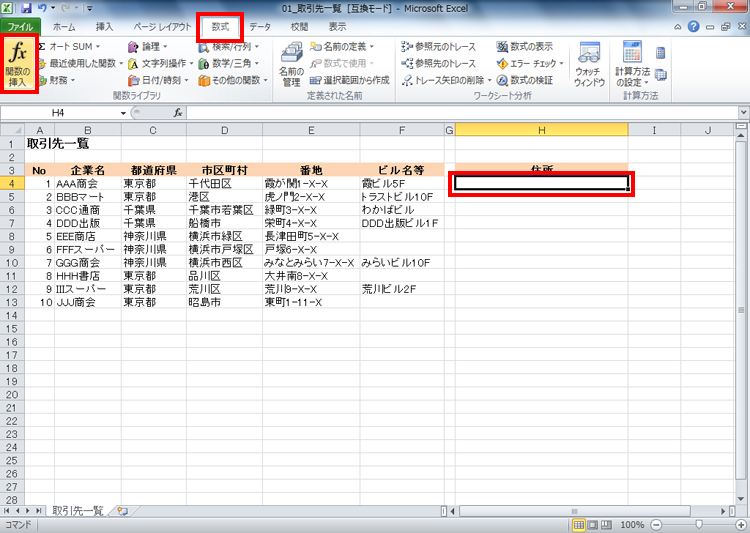Open the Name Box dropdown arrow

pyautogui.click(x=123, y=113)
